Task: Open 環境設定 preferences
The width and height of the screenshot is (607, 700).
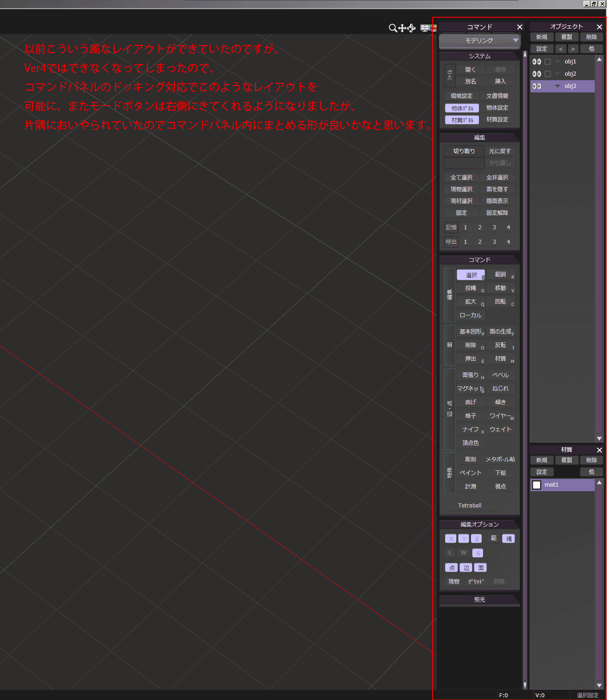Action: (x=462, y=96)
